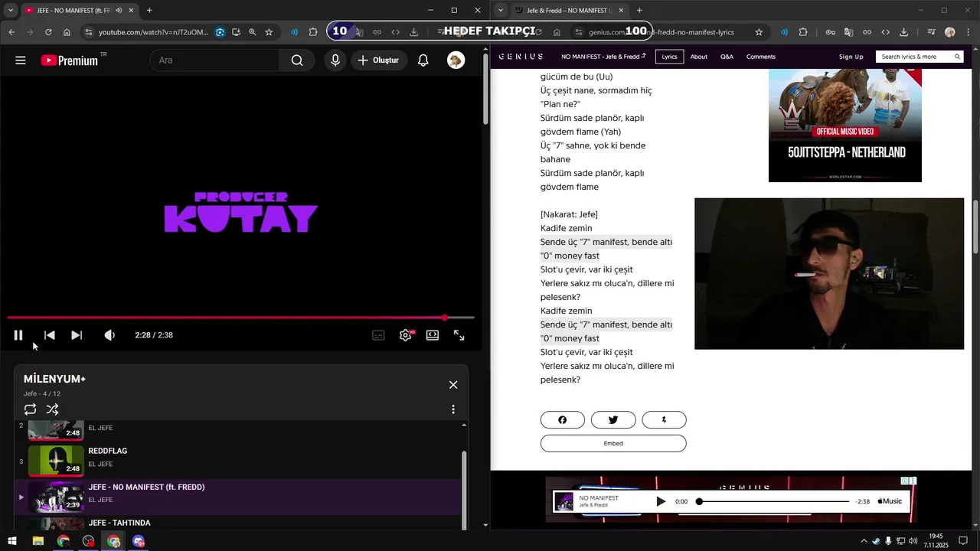Viewport: 980px width, 551px height.
Task: Play NO MANIFEST in Apple Music widget
Action: [x=661, y=502]
